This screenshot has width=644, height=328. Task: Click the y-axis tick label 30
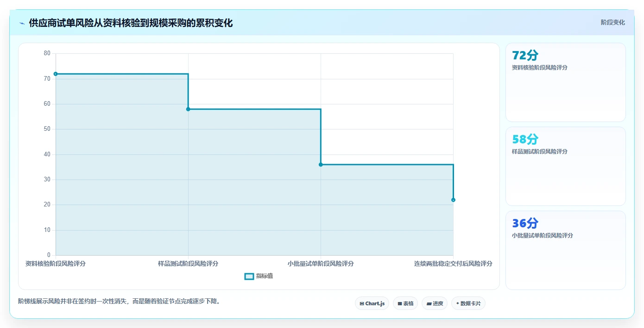[x=47, y=180]
